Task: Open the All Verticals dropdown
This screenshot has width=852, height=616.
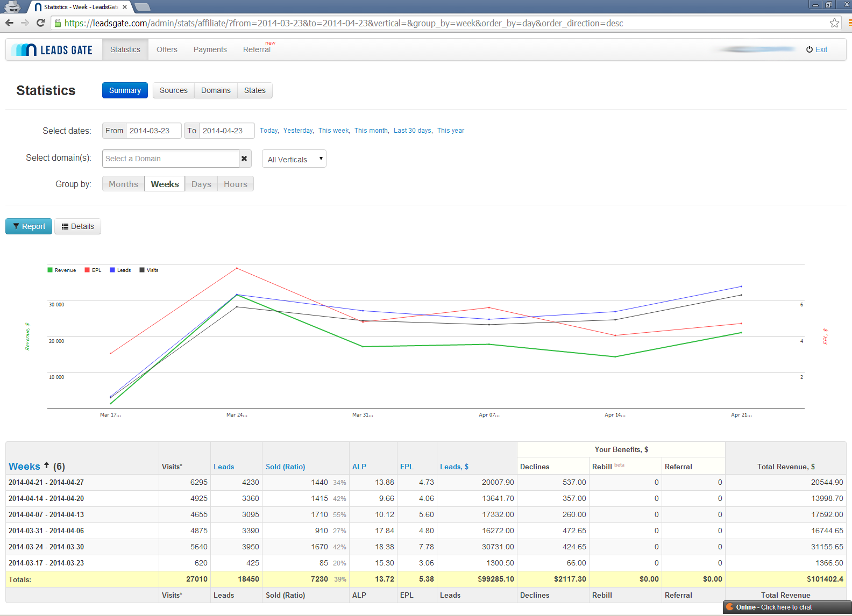Action: [x=294, y=159]
